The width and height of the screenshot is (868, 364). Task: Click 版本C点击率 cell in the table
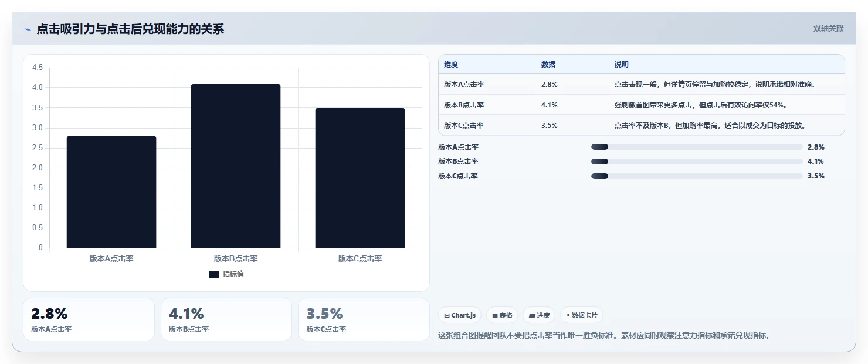pos(464,126)
